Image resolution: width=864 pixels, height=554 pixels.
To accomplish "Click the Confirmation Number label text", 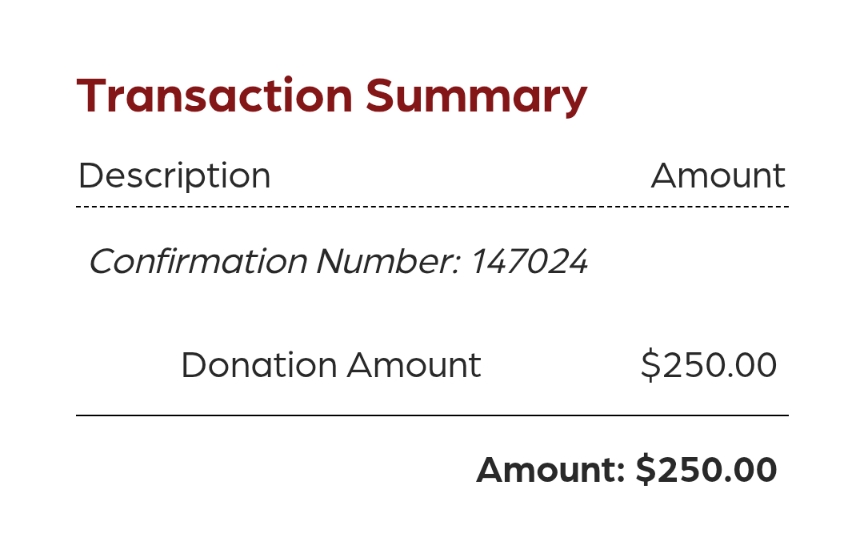I will 276,262.
